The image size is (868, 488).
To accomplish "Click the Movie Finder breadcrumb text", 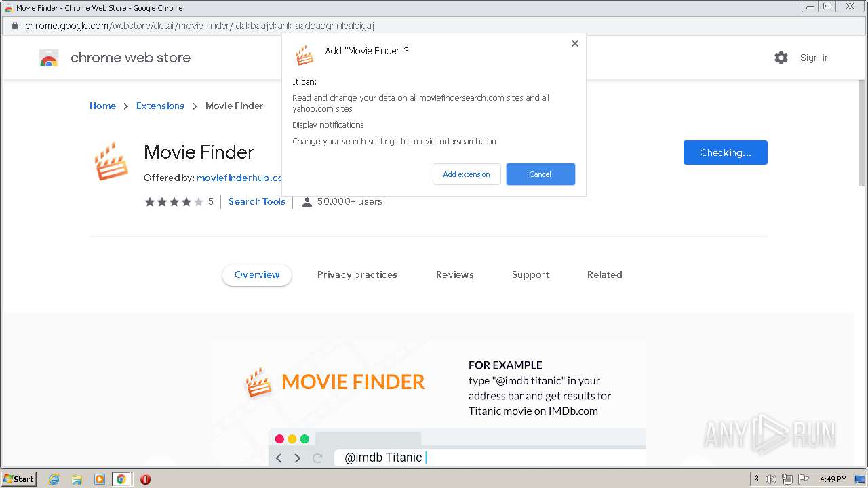I will (x=234, y=106).
